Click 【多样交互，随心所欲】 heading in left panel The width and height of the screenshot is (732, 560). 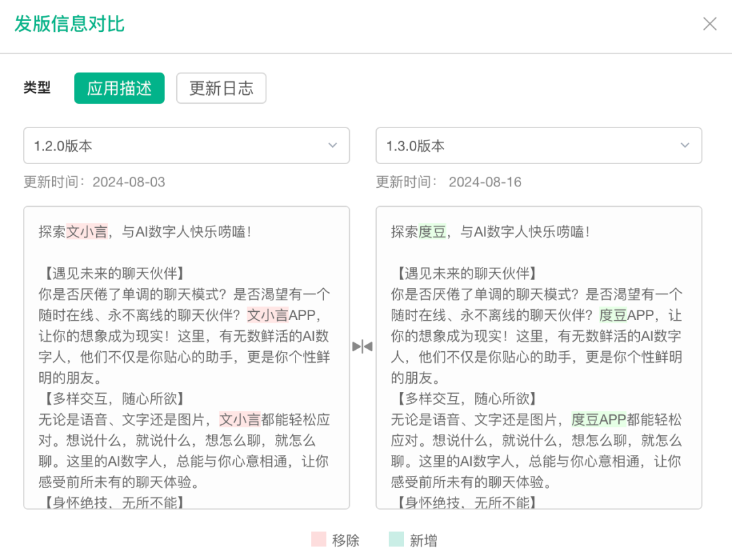[115, 399]
